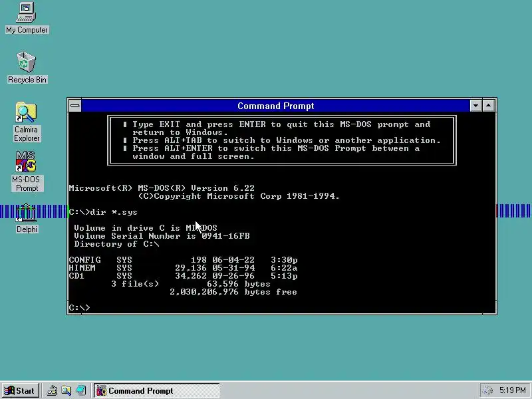Click the CONFIG SYS file row

coord(184,260)
